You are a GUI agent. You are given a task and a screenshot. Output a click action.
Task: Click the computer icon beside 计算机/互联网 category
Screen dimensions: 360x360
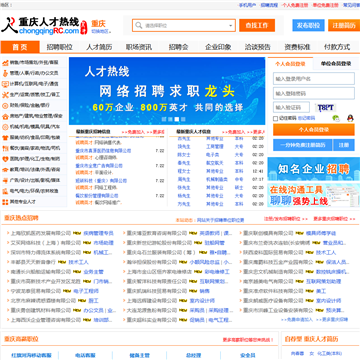point(5,84)
